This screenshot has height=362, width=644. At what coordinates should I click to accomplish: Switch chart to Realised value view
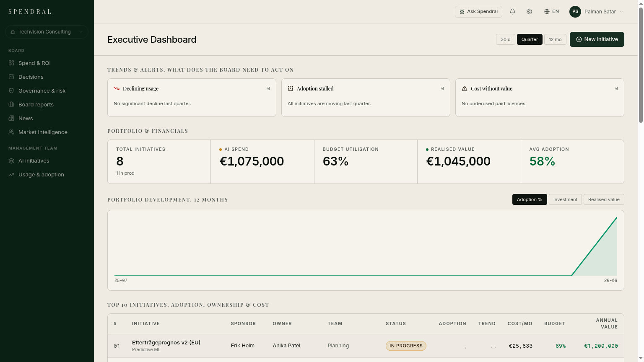[604, 199]
